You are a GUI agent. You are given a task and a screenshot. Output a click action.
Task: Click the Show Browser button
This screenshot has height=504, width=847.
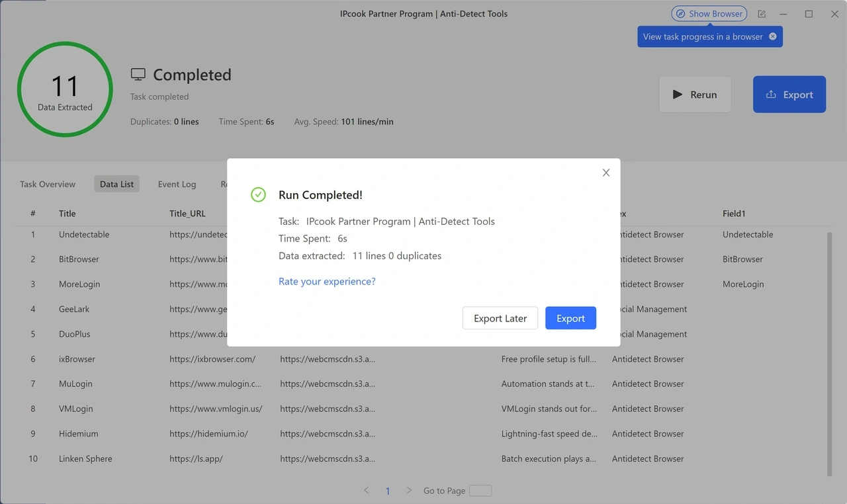709,13
